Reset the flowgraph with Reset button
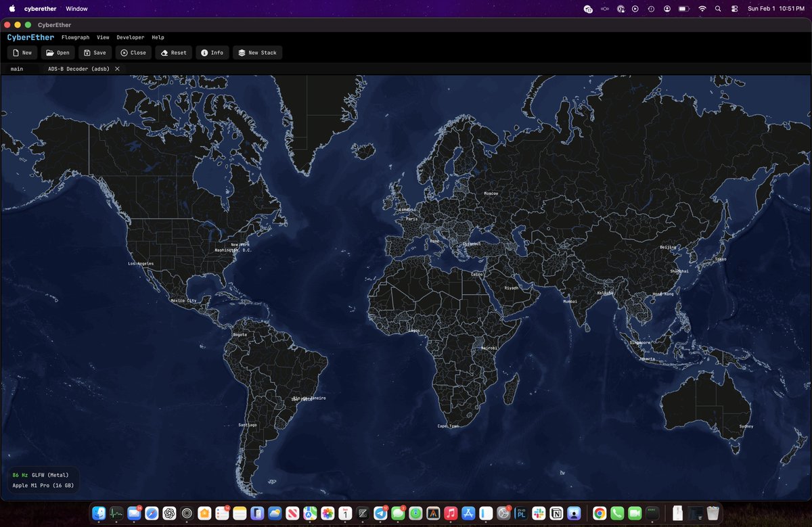Image resolution: width=812 pixels, height=527 pixels. [174, 52]
